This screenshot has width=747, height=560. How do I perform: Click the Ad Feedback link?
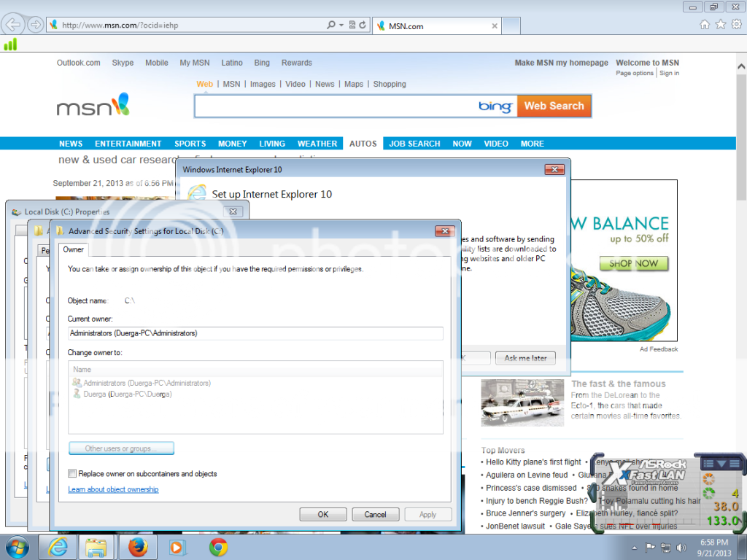click(x=659, y=349)
